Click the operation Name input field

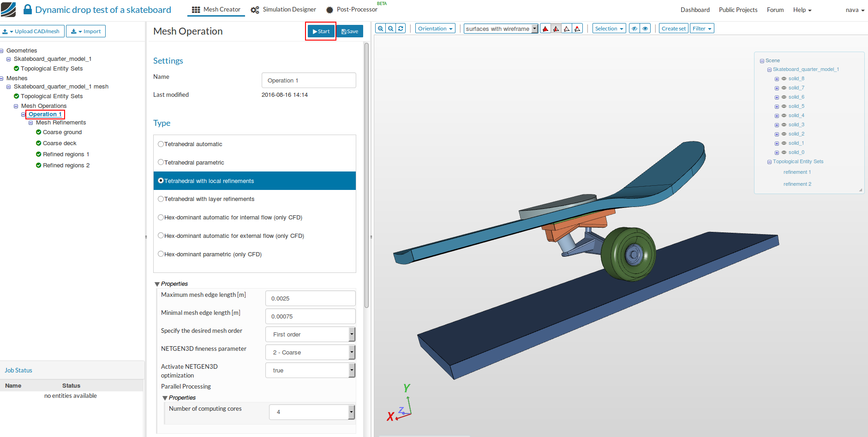point(309,80)
